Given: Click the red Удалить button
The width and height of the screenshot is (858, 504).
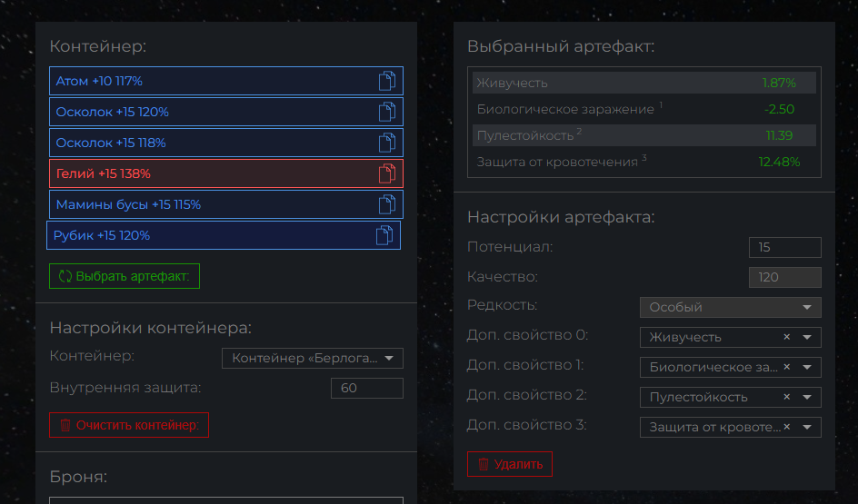Looking at the screenshot, I should (509, 464).
